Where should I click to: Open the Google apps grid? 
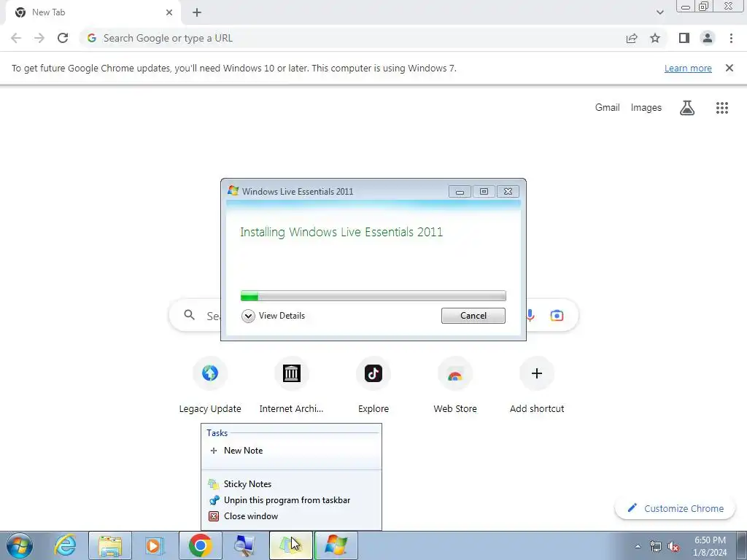click(x=721, y=108)
